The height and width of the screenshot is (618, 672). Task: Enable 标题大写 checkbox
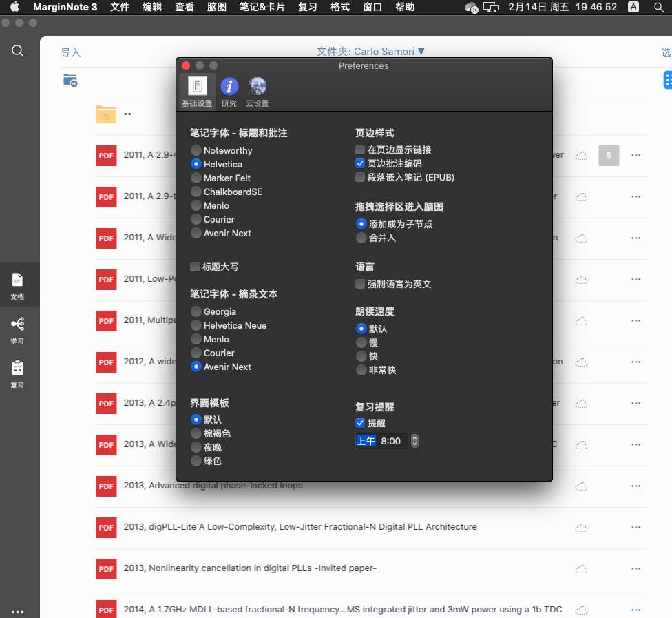coord(195,267)
